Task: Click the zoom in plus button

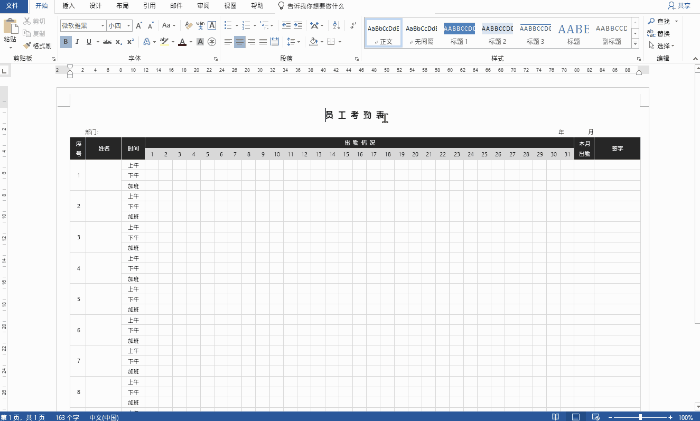Action: click(x=670, y=417)
